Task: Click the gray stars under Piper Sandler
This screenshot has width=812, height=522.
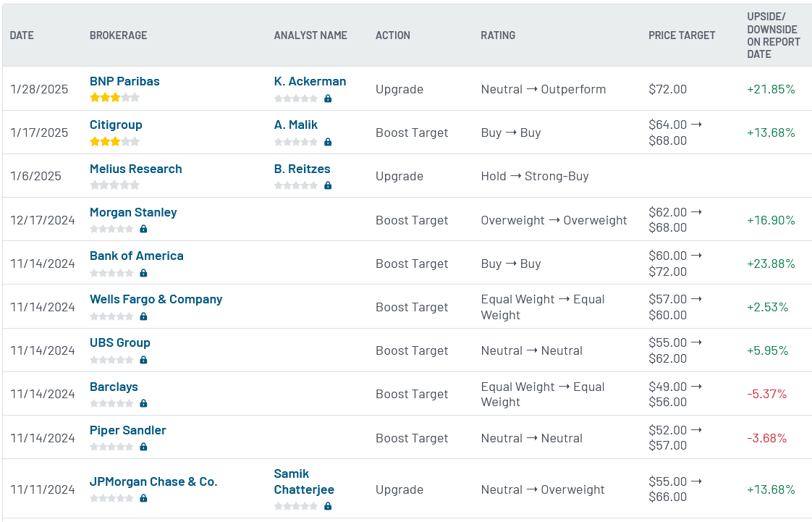Action: [111, 447]
